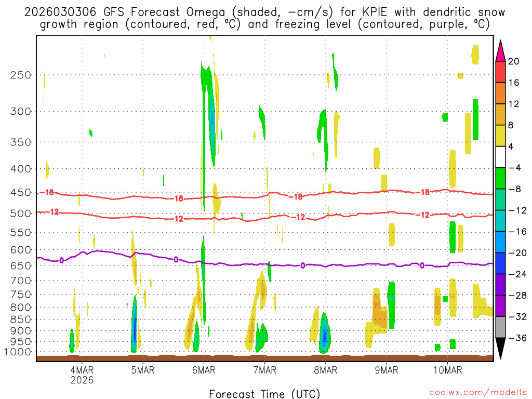Click the 7MAR time axis label
The image size is (532, 399).
click(264, 370)
